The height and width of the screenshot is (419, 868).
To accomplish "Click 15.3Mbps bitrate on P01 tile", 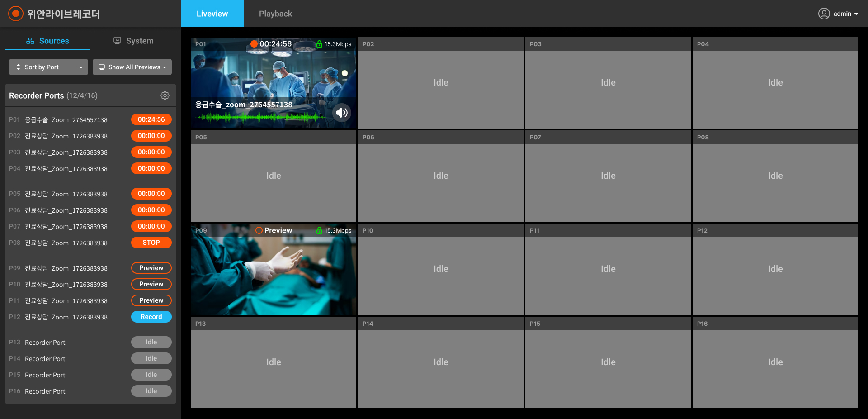I will (338, 44).
